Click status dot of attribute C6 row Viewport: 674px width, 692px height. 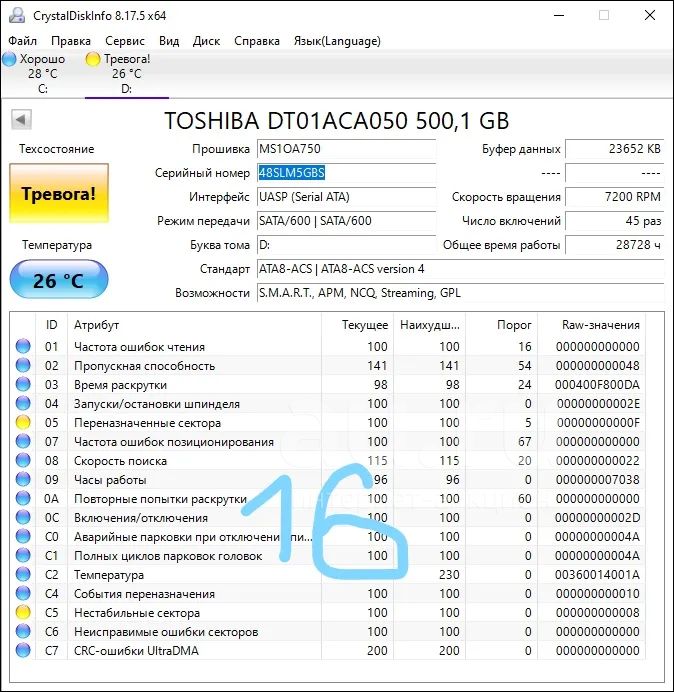[23, 631]
